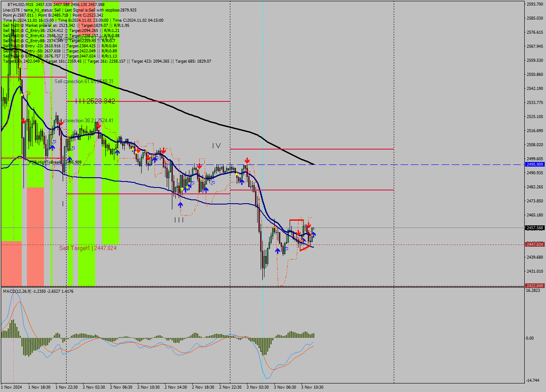Viewport: 546px width, 392px height.
Task: Click the 0.00 MACD scale value
Action: point(529,338)
